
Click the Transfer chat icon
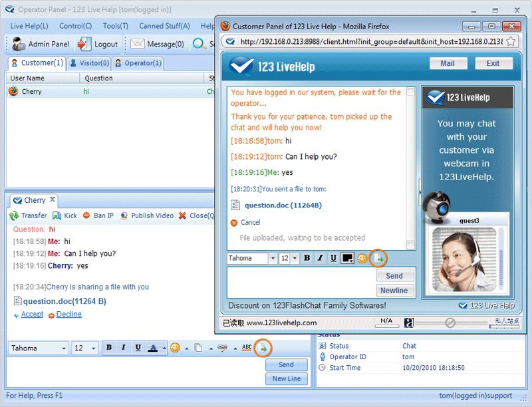click(14, 215)
